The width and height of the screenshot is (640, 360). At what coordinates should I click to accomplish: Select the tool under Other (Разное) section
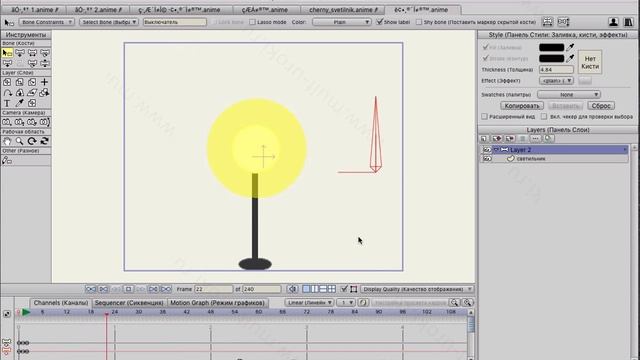click(x=7, y=160)
